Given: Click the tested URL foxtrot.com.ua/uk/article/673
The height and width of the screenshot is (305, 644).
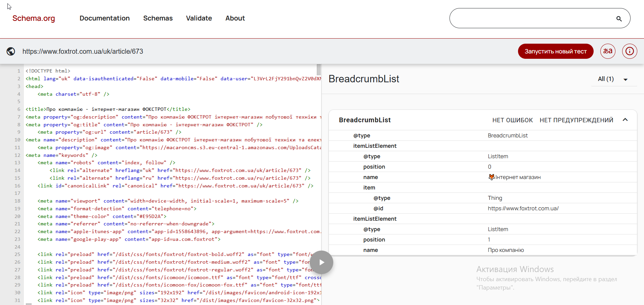Looking at the screenshot, I should pos(83,51).
